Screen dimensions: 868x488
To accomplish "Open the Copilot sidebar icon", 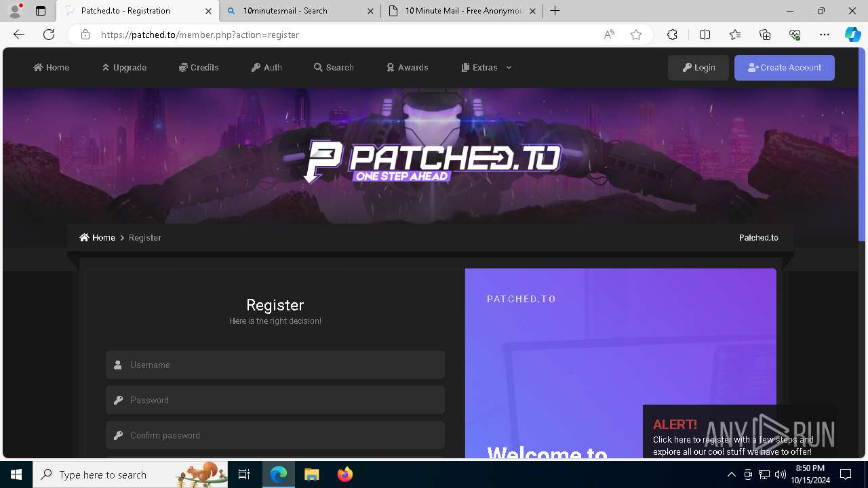I will tap(852, 35).
